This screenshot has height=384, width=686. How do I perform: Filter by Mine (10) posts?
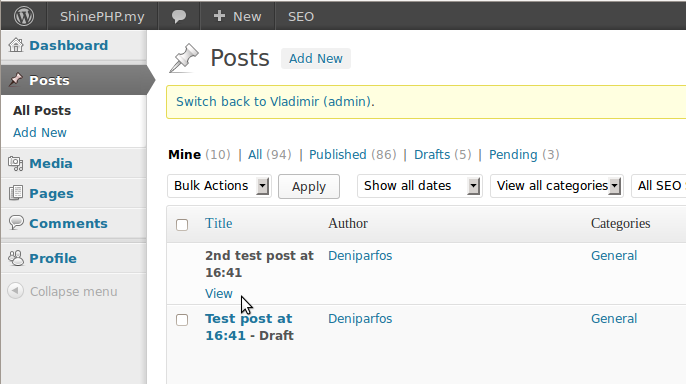click(199, 155)
